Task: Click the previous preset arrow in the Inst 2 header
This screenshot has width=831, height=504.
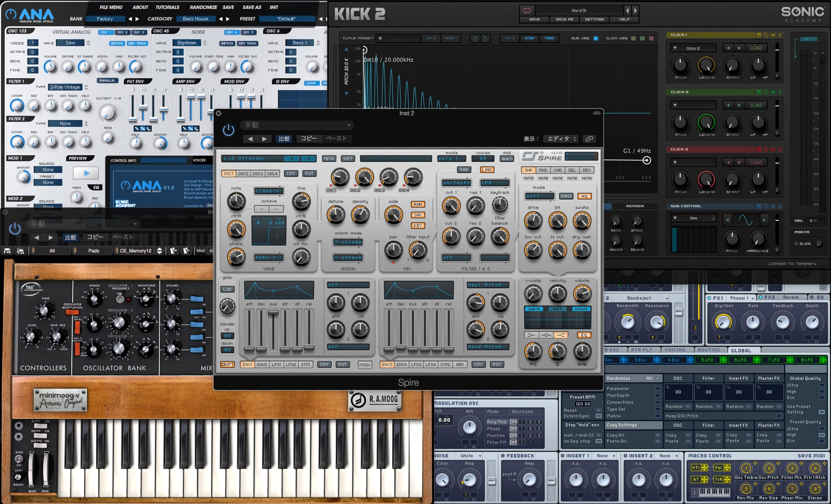Action: [250, 139]
